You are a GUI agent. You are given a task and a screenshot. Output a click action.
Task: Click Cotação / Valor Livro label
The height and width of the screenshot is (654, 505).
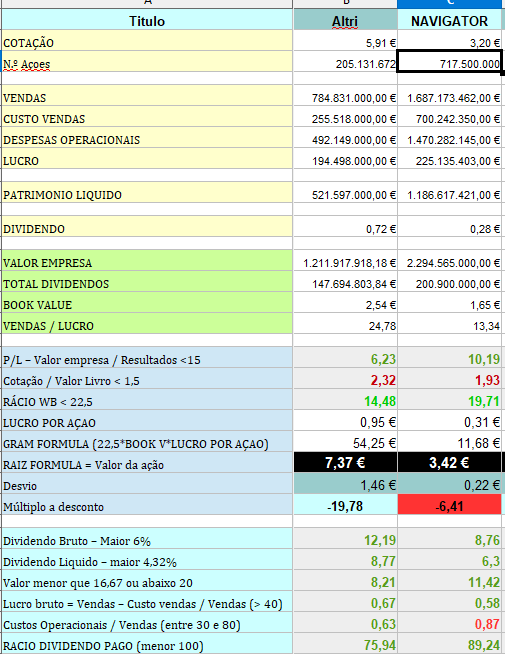click(x=147, y=380)
